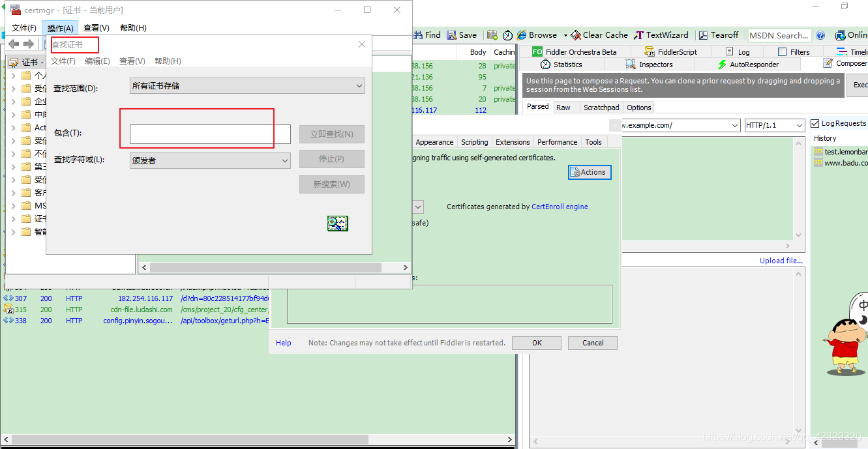Click the Save icon in Fiddler toolbar
This screenshot has width=868, height=449.
[x=452, y=35]
